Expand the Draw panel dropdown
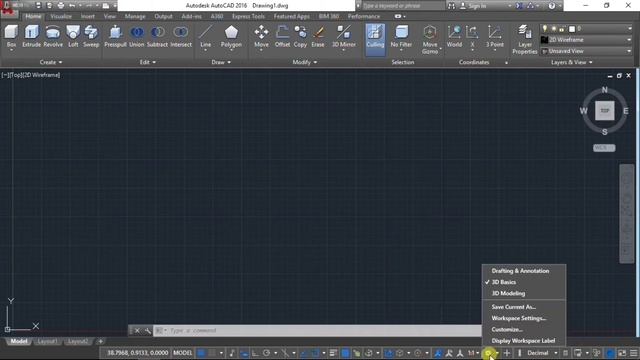Viewport: 640px width, 360px height. coord(221,62)
